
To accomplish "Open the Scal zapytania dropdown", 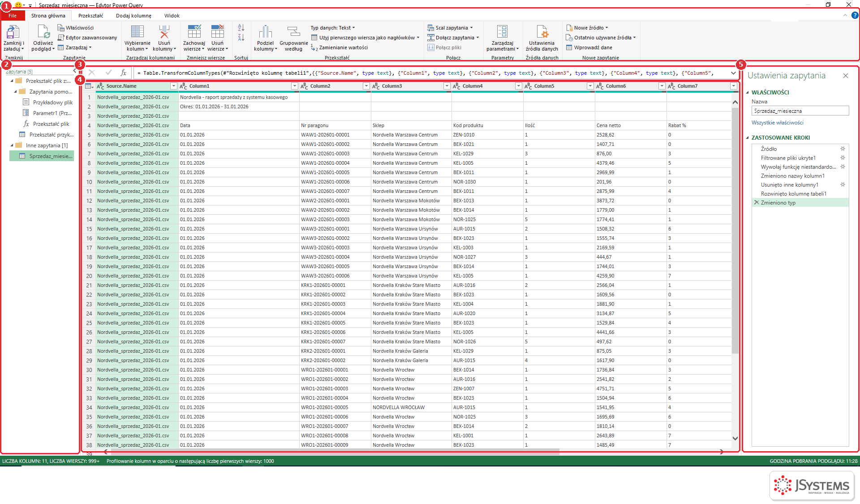I will pos(450,28).
